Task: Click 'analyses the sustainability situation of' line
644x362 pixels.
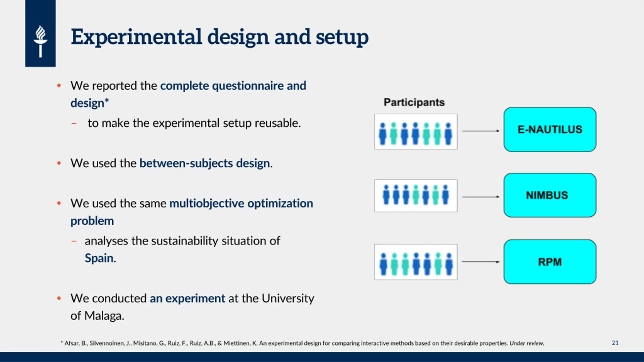Action: (182, 241)
